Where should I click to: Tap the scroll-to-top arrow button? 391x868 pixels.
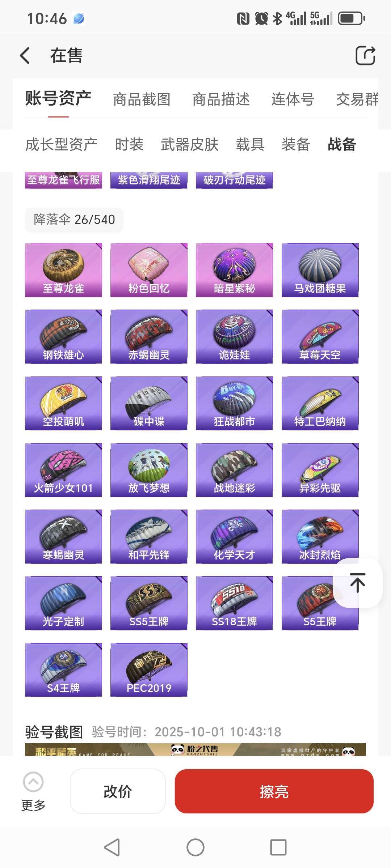[358, 583]
